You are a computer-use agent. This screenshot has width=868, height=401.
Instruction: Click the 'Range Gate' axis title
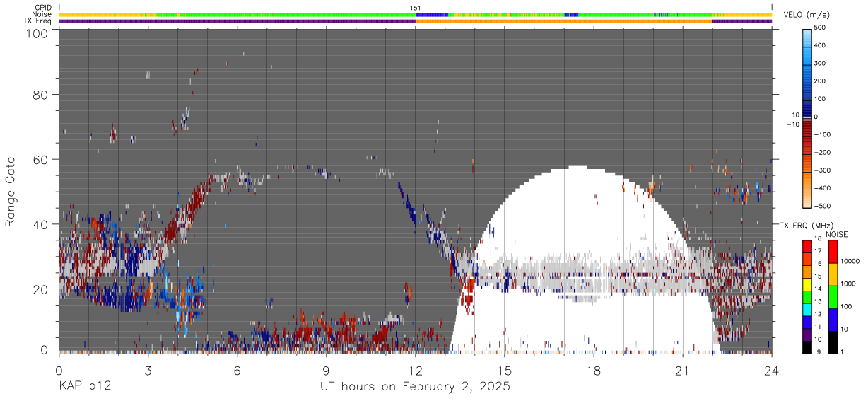[x=11, y=192]
